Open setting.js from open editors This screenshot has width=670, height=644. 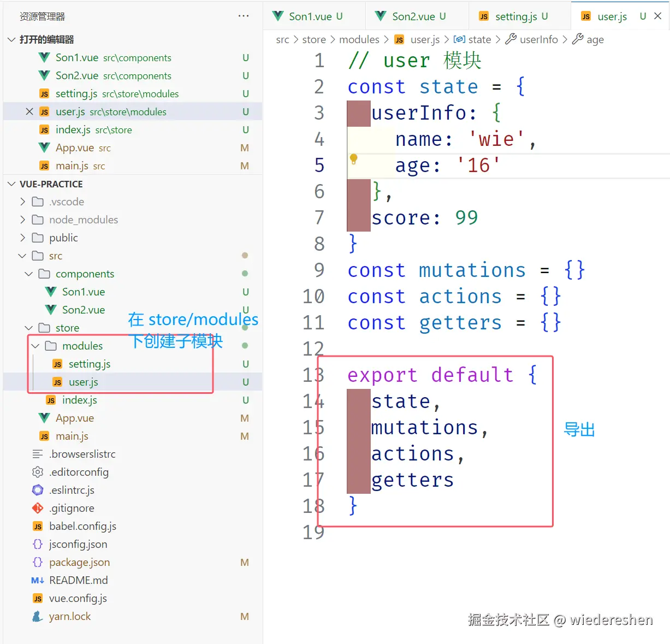133,93
